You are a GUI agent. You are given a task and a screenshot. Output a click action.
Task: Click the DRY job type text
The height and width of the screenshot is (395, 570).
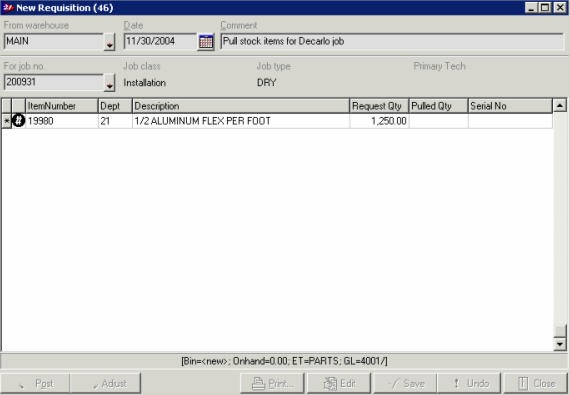point(266,83)
